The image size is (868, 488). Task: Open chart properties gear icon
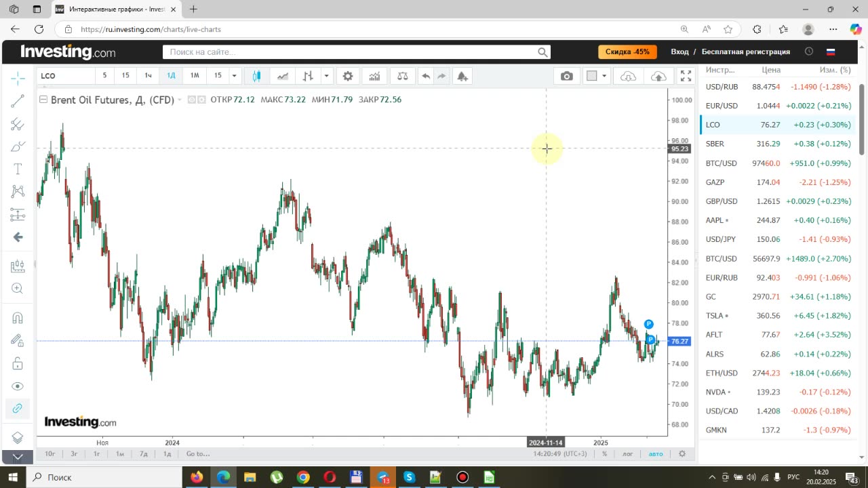[348, 76]
